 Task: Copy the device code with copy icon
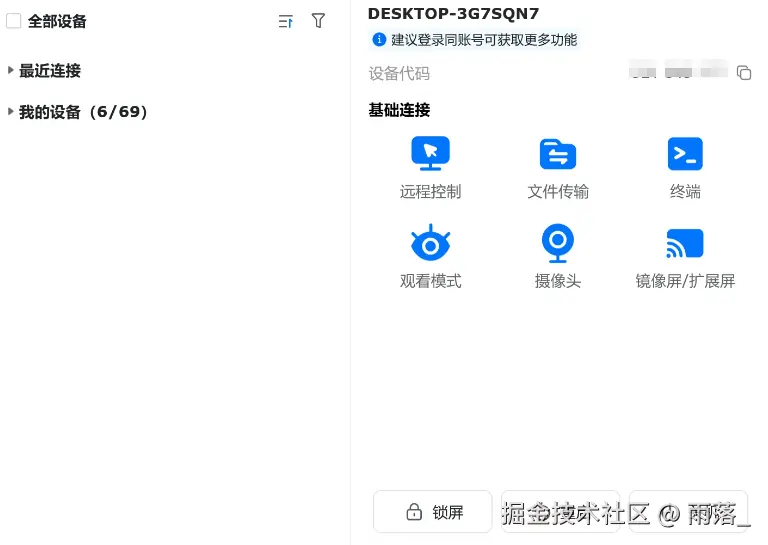[744, 72]
